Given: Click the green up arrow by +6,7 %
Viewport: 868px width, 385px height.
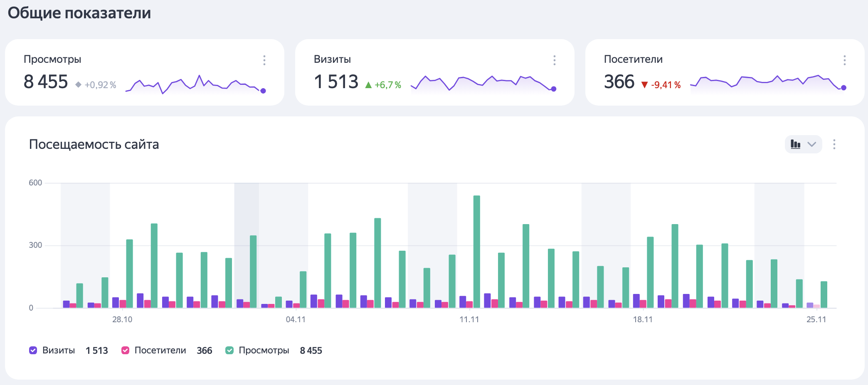Looking at the screenshot, I should 368,85.
